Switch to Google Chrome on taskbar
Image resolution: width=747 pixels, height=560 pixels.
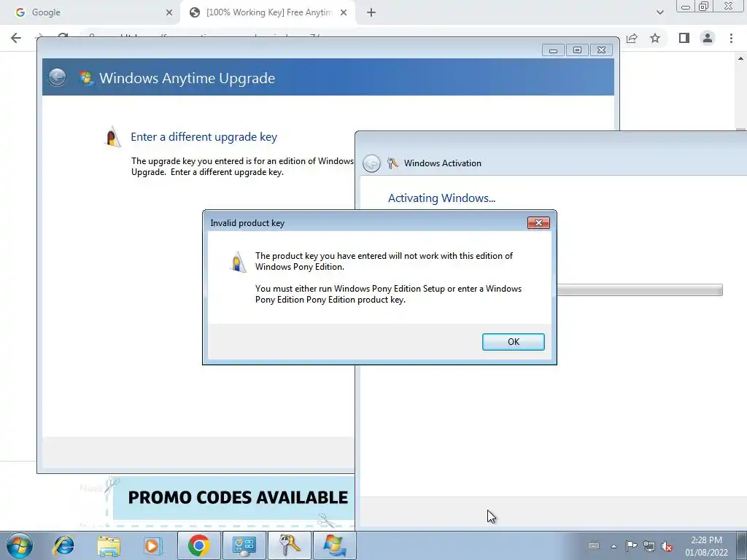198,545
